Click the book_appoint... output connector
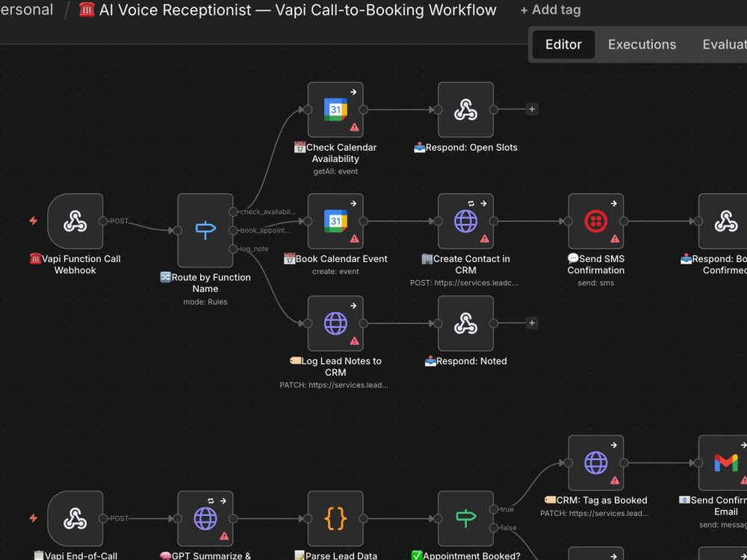Image resolution: width=747 pixels, height=560 pixels. point(233,231)
